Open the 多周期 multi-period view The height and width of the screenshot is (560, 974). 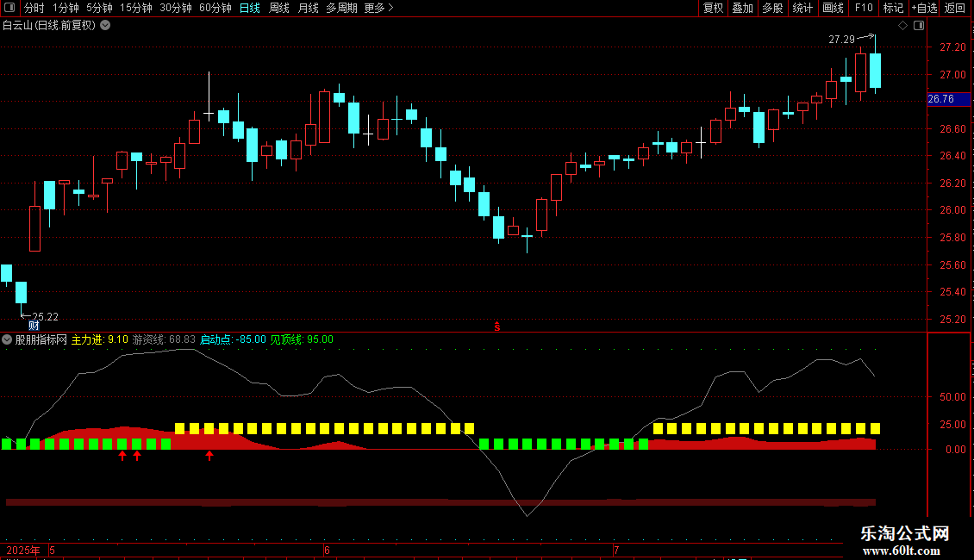click(x=341, y=8)
